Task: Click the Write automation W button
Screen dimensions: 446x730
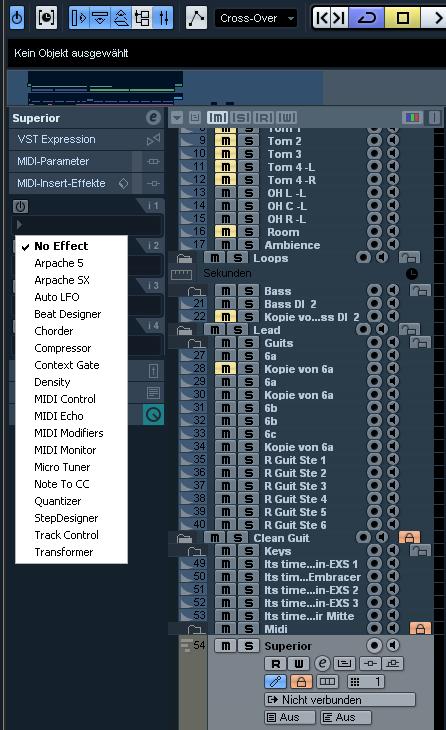Action: click(298, 663)
